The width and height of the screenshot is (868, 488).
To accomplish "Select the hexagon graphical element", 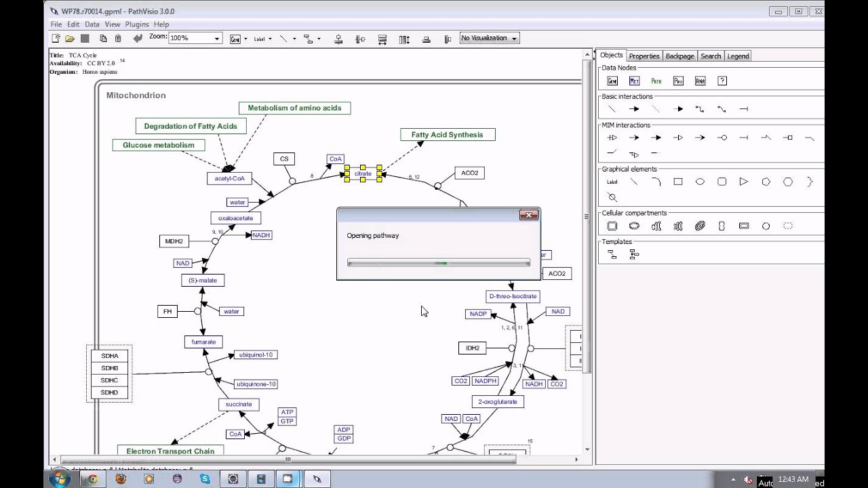I will pyautogui.click(x=788, y=182).
